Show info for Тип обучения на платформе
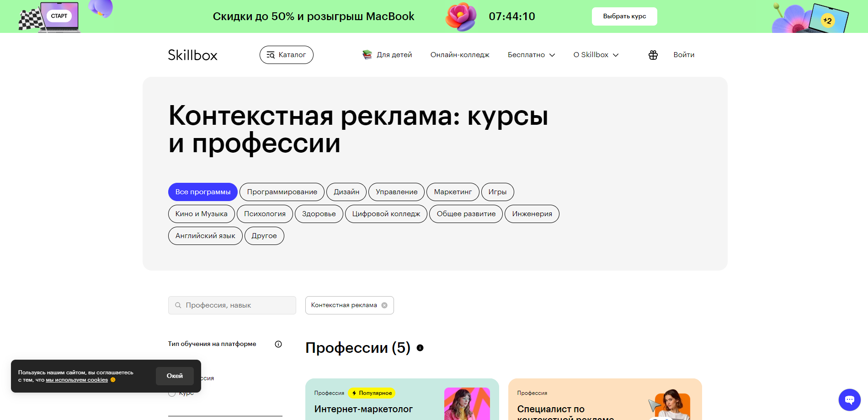This screenshot has width=868, height=420. pos(278,344)
